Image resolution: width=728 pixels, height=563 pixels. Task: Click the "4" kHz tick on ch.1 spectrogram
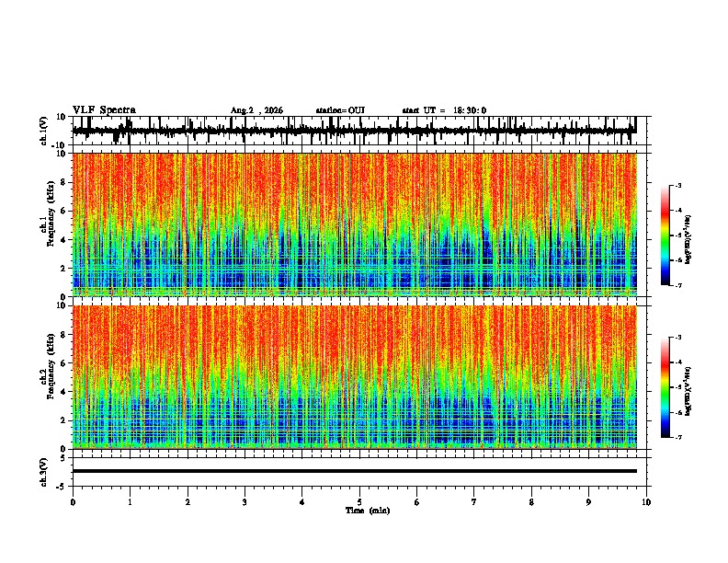[64, 240]
